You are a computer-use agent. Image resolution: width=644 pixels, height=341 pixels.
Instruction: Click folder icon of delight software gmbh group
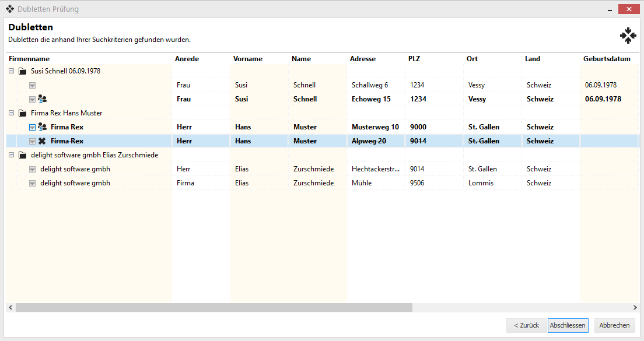point(23,155)
